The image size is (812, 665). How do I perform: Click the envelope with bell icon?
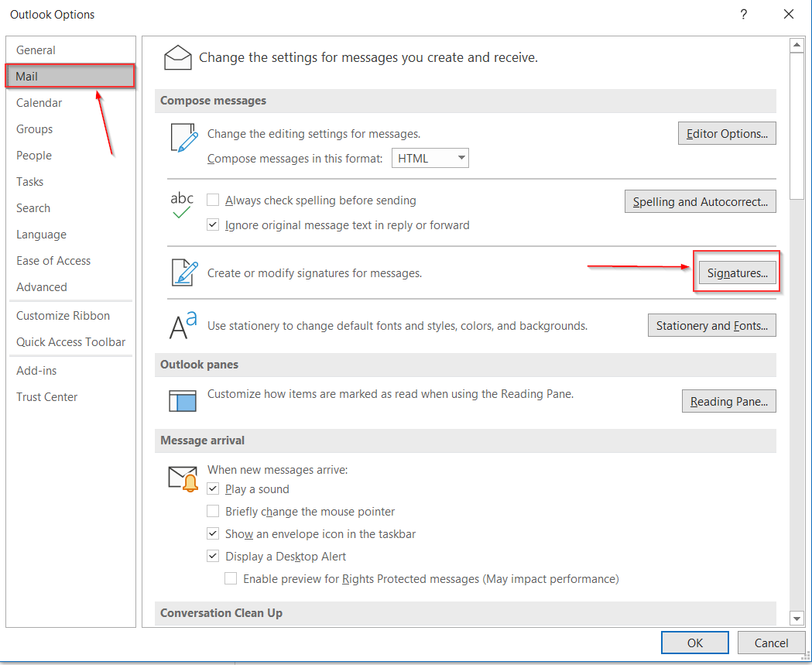click(183, 478)
